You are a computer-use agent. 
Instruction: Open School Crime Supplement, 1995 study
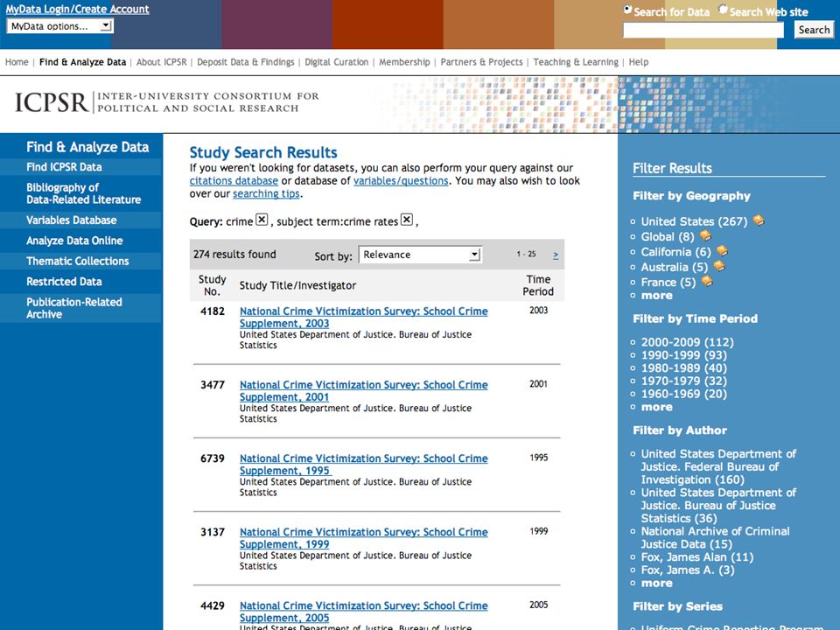(x=364, y=465)
